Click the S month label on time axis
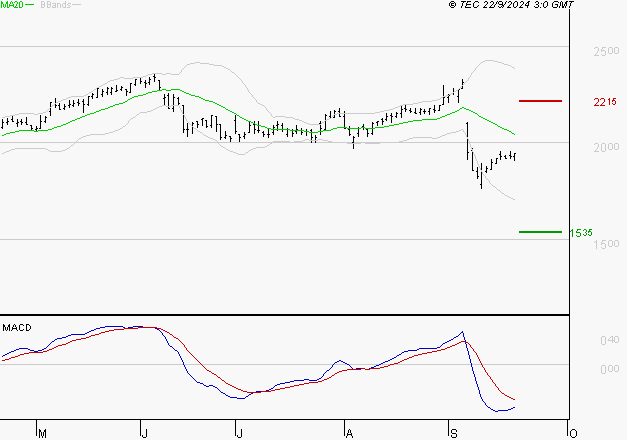Screen dimensions: 627x440 453,434
